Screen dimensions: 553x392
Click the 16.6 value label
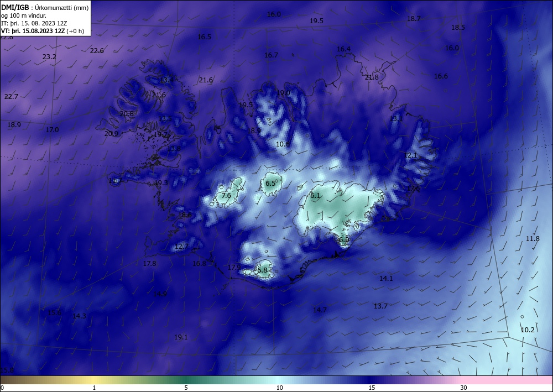(x=441, y=76)
